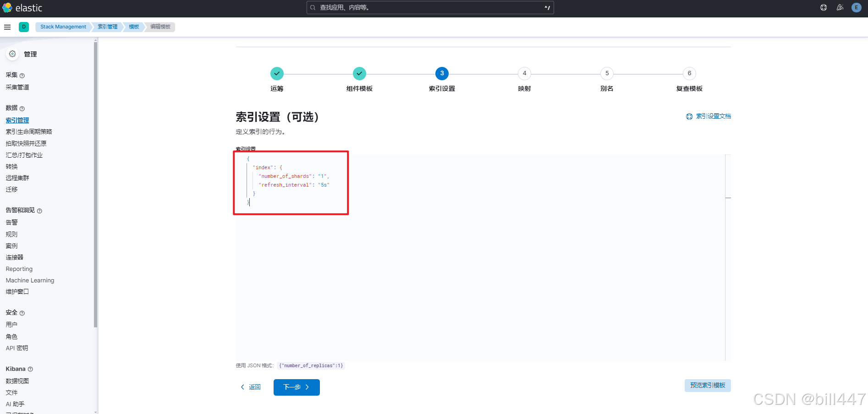This screenshot has width=868, height=414.
Task: Click help icon beside 告警和洞见 heading
Action: tap(39, 211)
